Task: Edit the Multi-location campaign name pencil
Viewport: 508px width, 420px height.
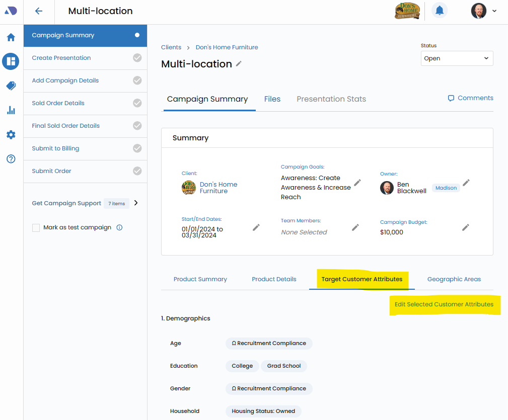Action: point(239,64)
